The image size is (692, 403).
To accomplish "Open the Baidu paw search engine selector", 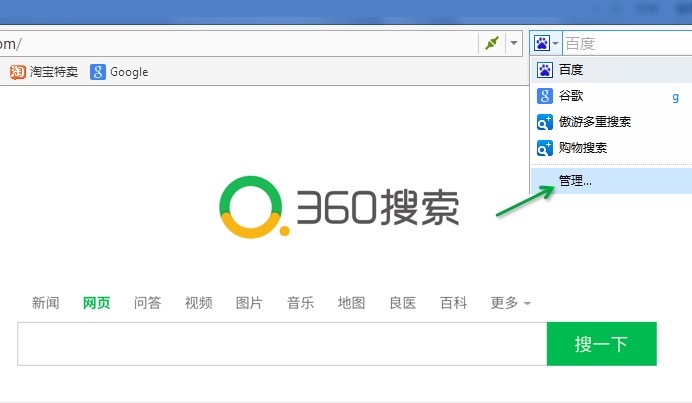I will pos(546,43).
